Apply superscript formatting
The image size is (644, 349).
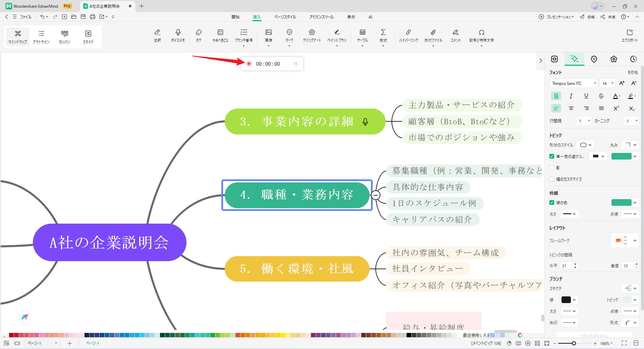(x=616, y=108)
